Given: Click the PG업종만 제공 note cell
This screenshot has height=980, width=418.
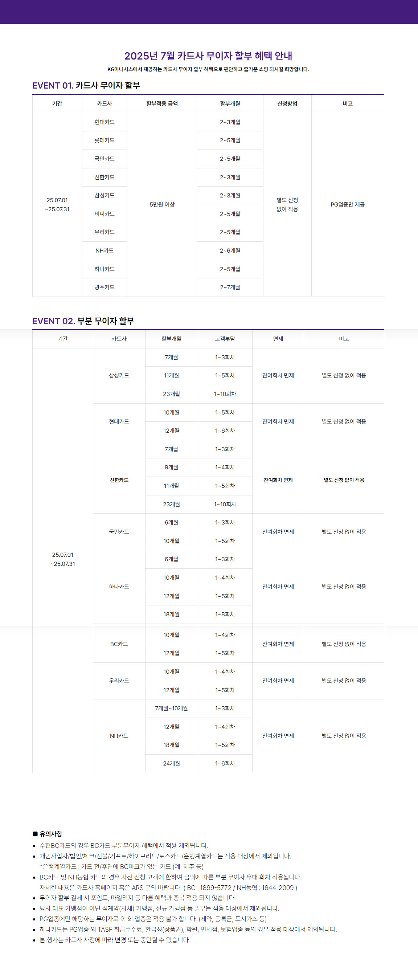Looking at the screenshot, I should (347, 205).
